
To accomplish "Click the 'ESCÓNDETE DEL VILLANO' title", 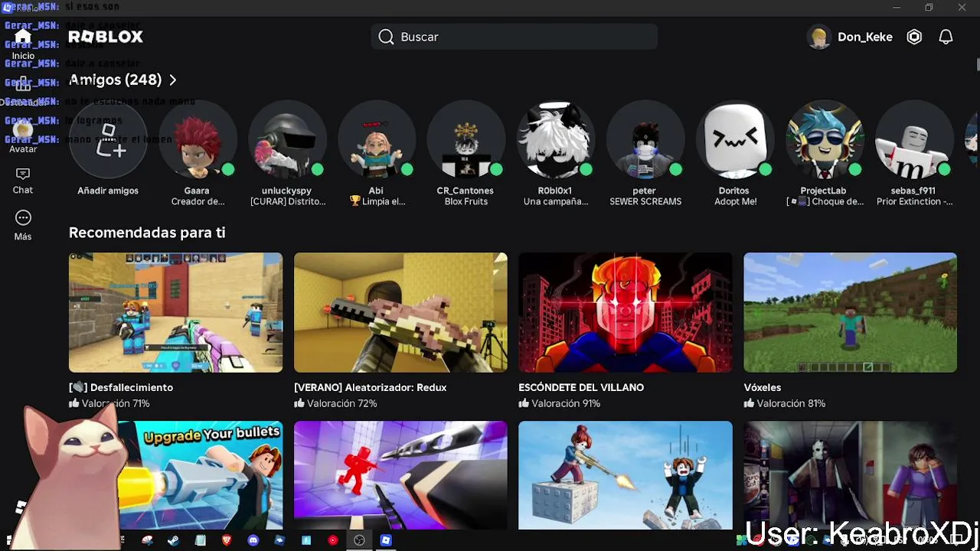I will [x=581, y=387].
